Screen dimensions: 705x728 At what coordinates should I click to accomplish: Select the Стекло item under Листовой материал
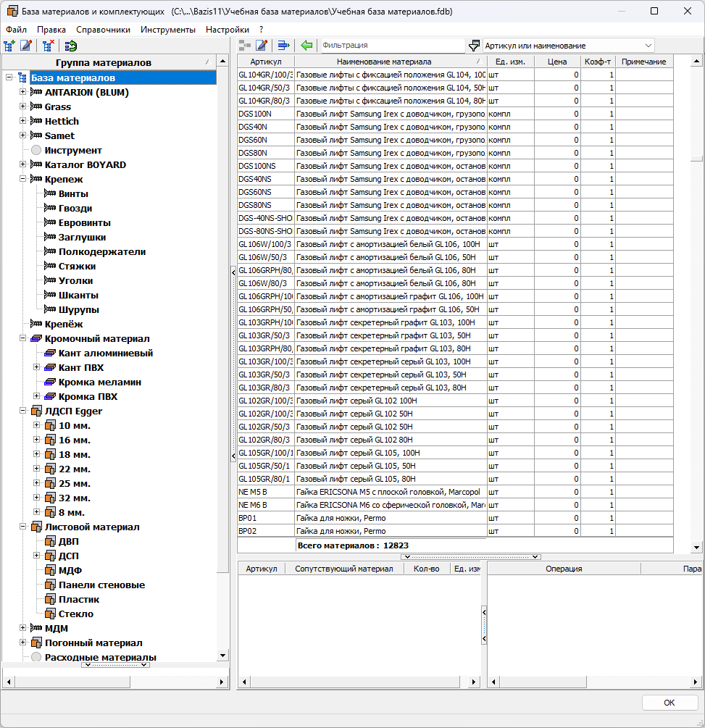click(75, 614)
